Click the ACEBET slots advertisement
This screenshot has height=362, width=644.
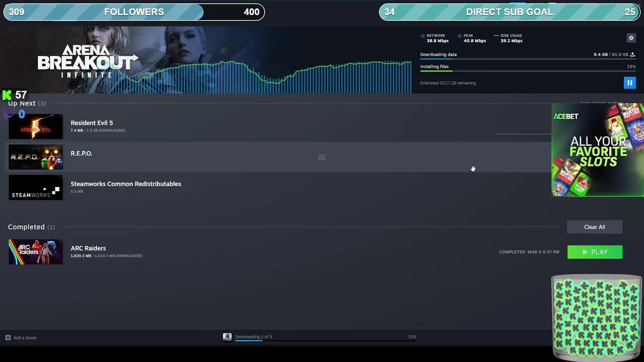(x=598, y=150)
